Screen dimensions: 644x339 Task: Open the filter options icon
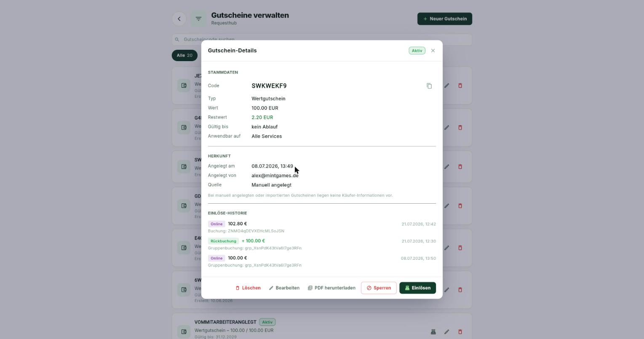198,19
